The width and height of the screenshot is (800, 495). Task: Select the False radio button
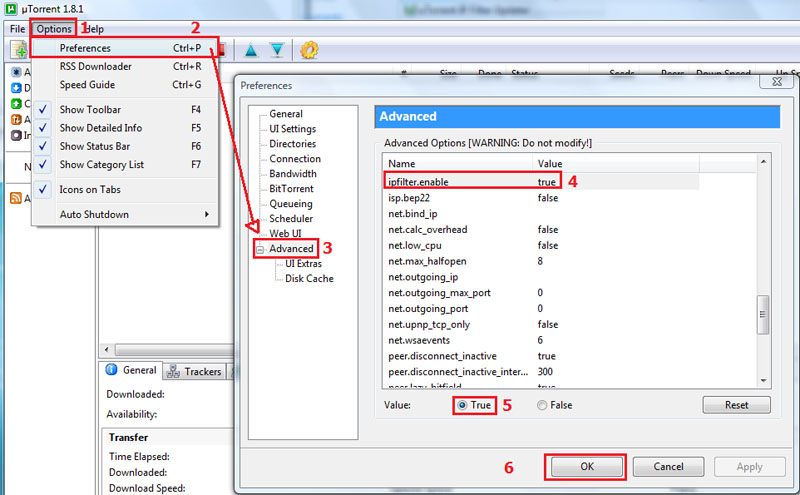pos(542,405)
